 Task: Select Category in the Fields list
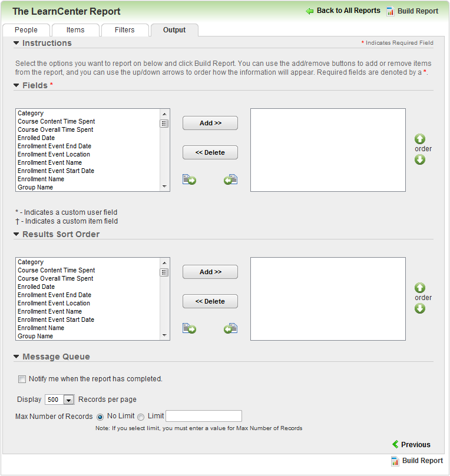tap(88, 113)
